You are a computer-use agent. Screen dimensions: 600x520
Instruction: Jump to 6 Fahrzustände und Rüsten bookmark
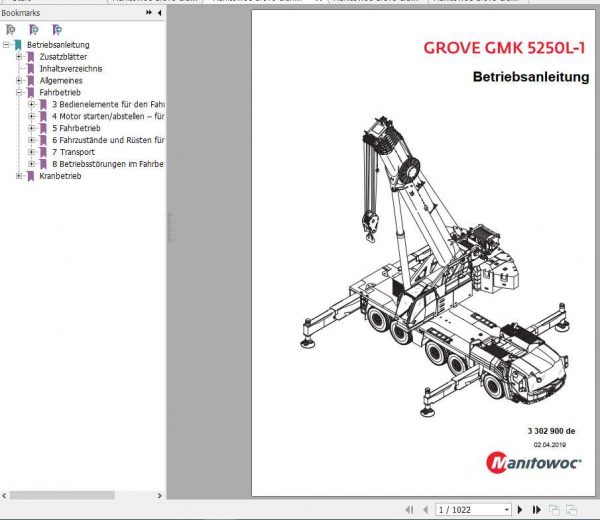pos(108,140)
